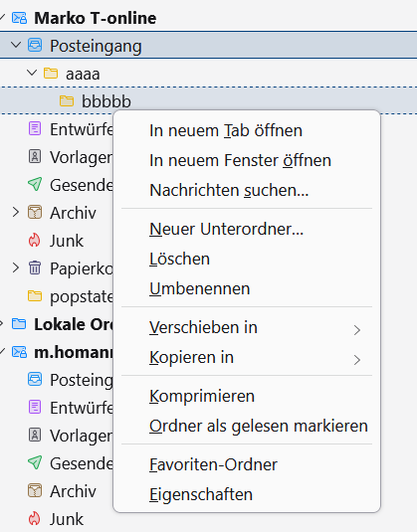This screenshot has width=417, height=532.
Task: Click the Marko T-online account mail icon
Action: 19,18
